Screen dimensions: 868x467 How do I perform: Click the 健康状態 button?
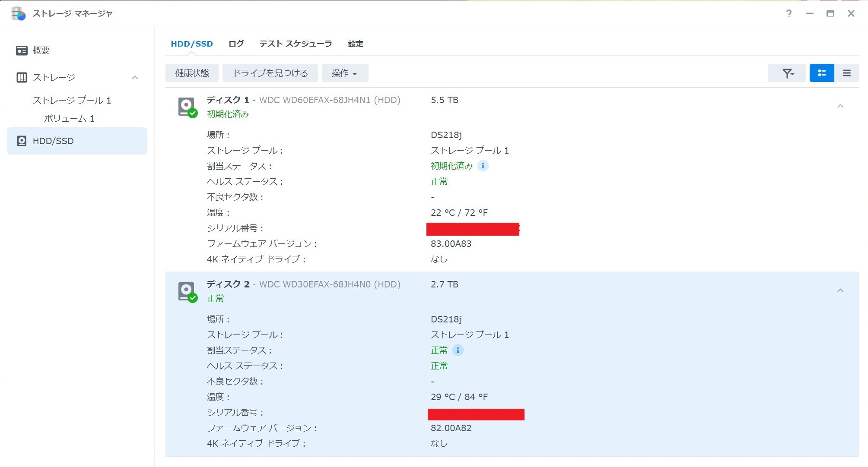(192, 73)
